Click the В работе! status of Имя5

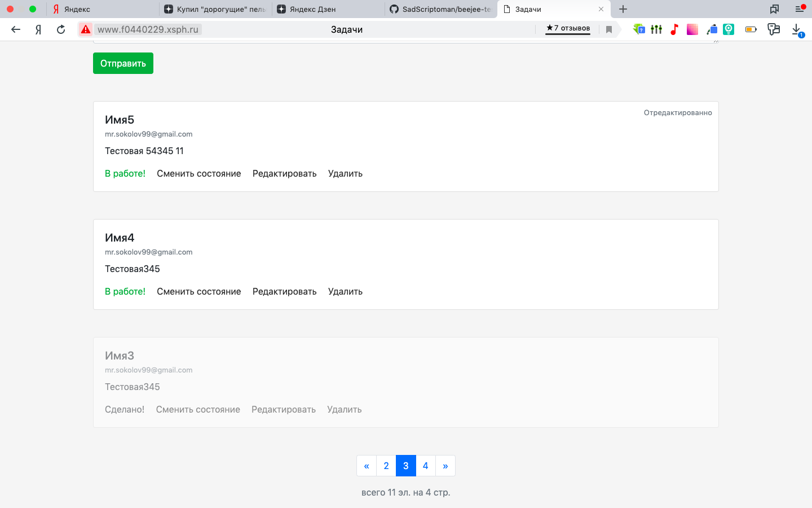125,173
